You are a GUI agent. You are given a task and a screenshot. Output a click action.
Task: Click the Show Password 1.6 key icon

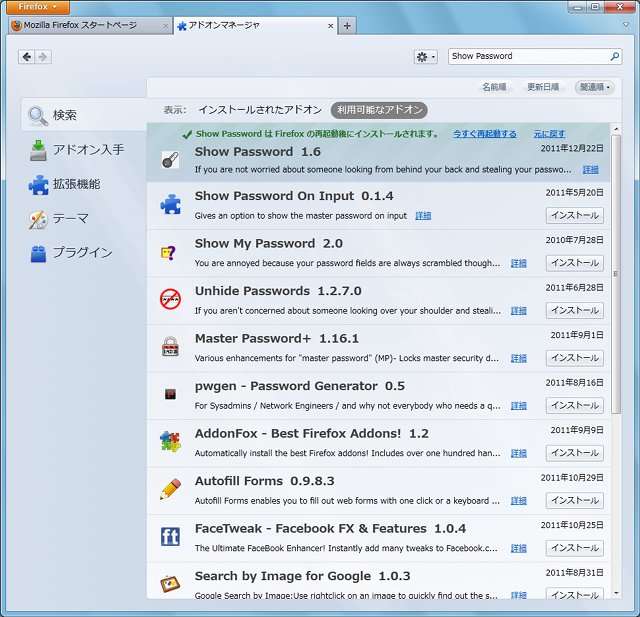pos(170,160)
